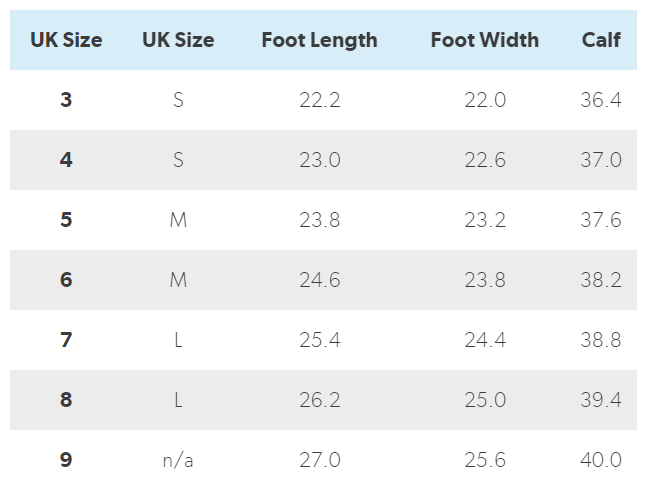Image resolution: width=649 pixels, height=493 pixels.
Task: Click the Calf column header
Action: [601, 41]
